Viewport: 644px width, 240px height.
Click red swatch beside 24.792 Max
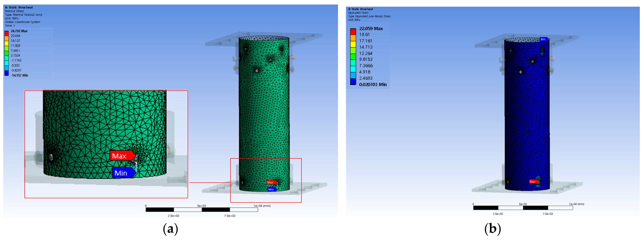[x=7, y=33]
